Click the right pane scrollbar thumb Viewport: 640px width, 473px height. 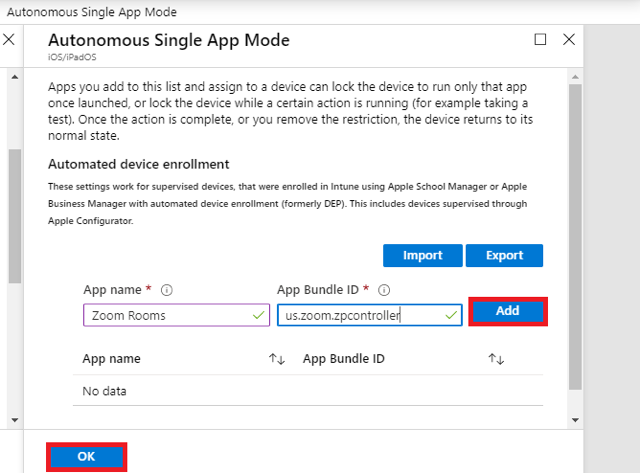click(x=576, y=237)
